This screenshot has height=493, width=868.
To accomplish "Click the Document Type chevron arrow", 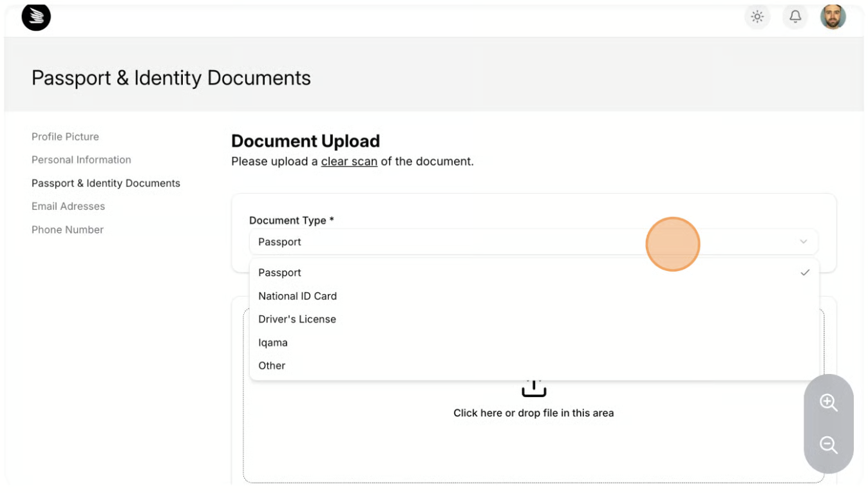I will (803, 242).
